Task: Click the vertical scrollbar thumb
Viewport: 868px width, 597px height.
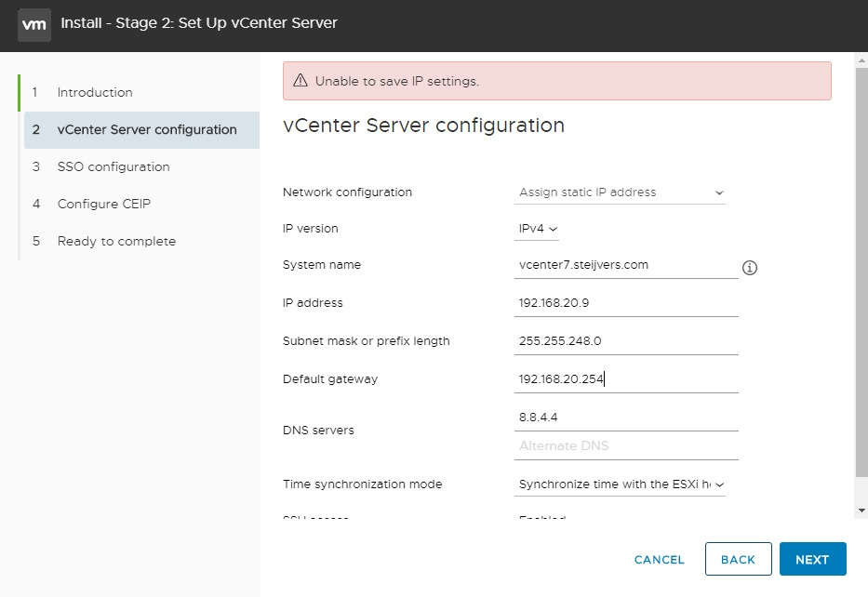Action: click(x=861, y=272)
